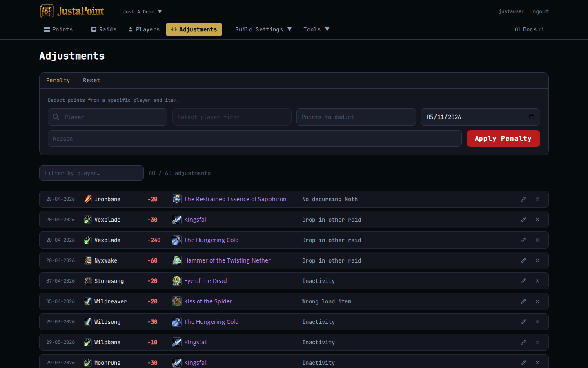Click Ironbane's class icon
The image size is (588, 368).
tap(88, 199)
